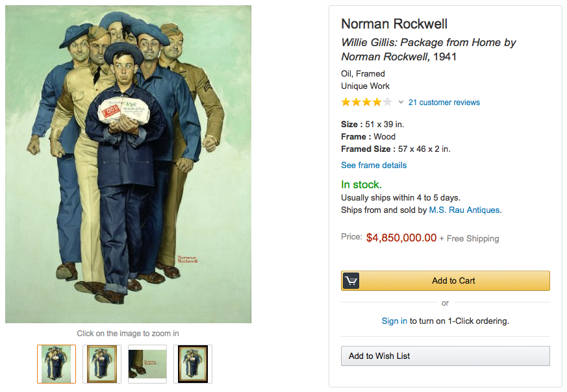Click the 'Click on the image to zoom in' caption

coord(128,334)
